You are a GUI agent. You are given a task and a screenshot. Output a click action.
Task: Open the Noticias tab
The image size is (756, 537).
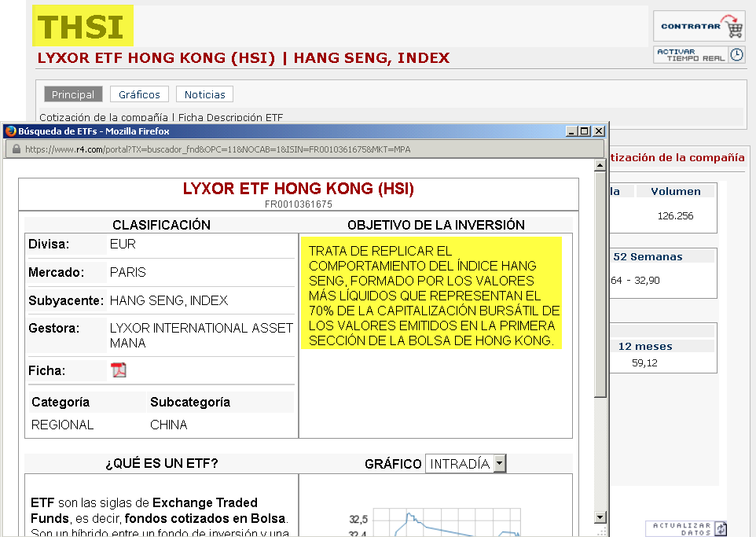coord(204,94)
